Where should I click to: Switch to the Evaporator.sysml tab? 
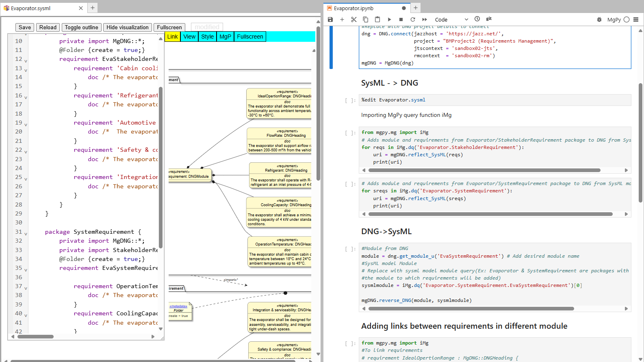30,8
